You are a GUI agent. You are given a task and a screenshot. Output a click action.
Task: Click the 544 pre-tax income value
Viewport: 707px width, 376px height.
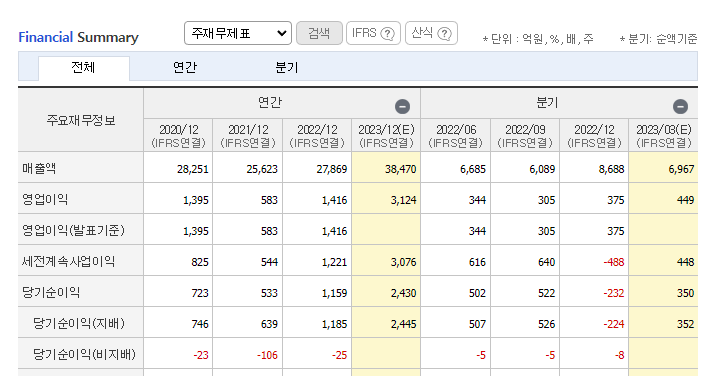[x=269, y=262]
